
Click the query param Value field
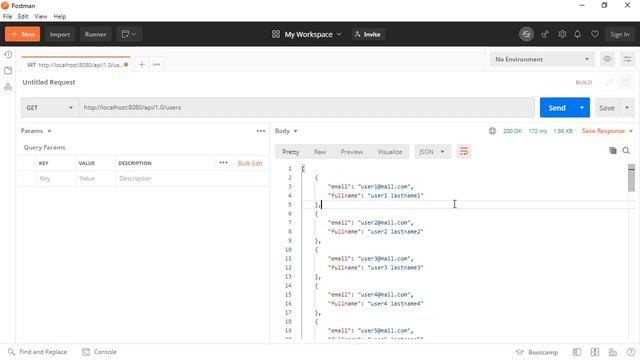click(95, 178)
